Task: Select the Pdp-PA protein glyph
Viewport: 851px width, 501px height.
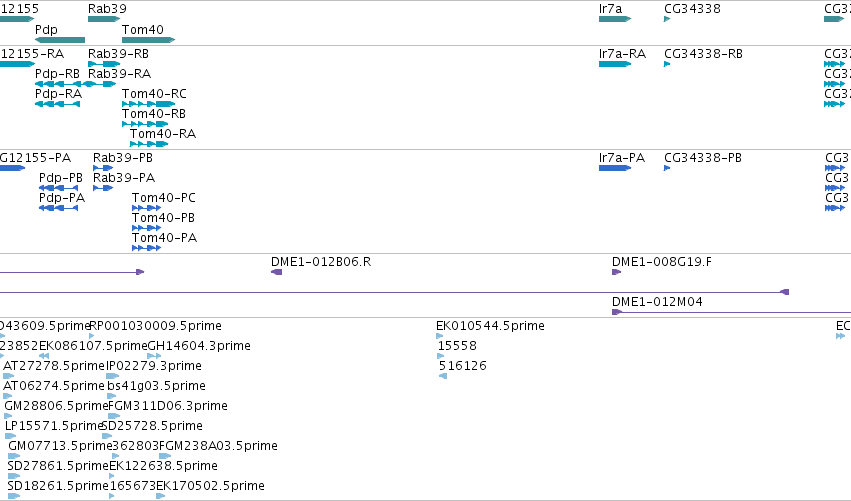Action: click(59, 208)
